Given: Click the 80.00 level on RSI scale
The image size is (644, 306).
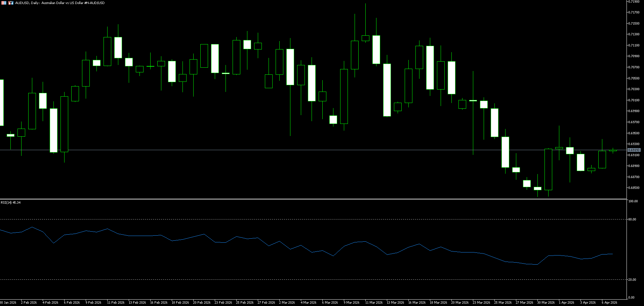Looking at the screenshot, I should point(632,219).
